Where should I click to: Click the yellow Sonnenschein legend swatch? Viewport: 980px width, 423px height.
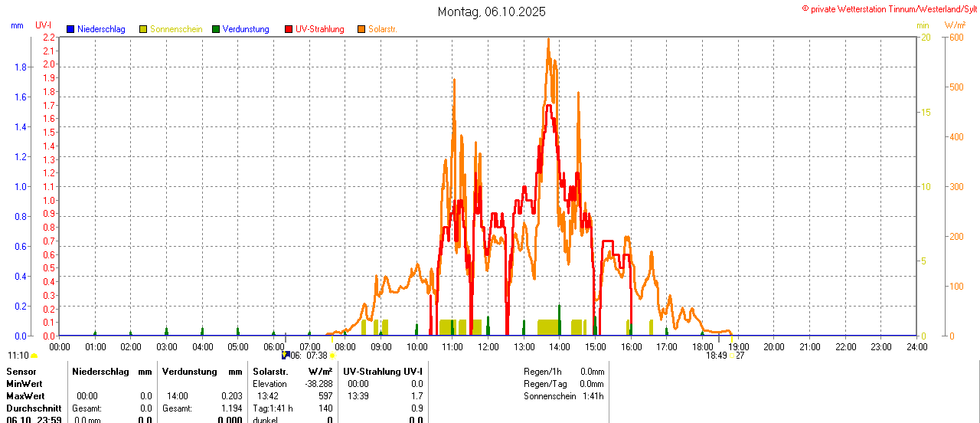pos(143,29)
